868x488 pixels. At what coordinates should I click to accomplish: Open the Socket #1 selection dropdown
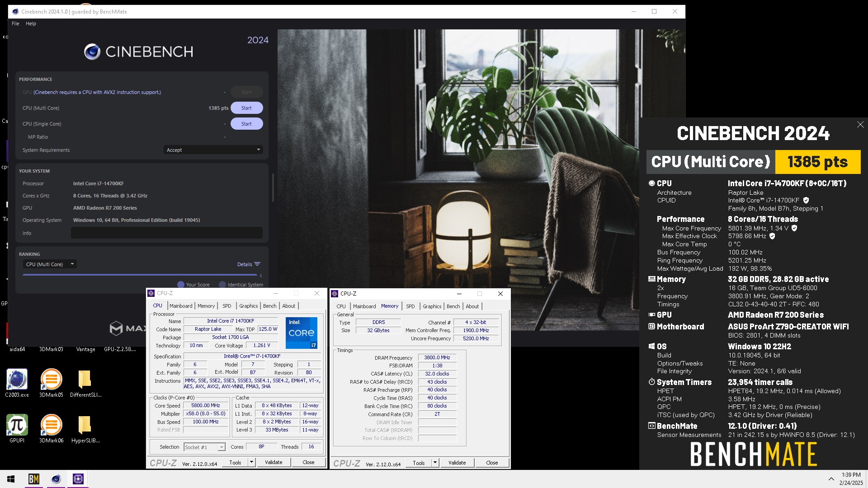(x=204, y=447)
